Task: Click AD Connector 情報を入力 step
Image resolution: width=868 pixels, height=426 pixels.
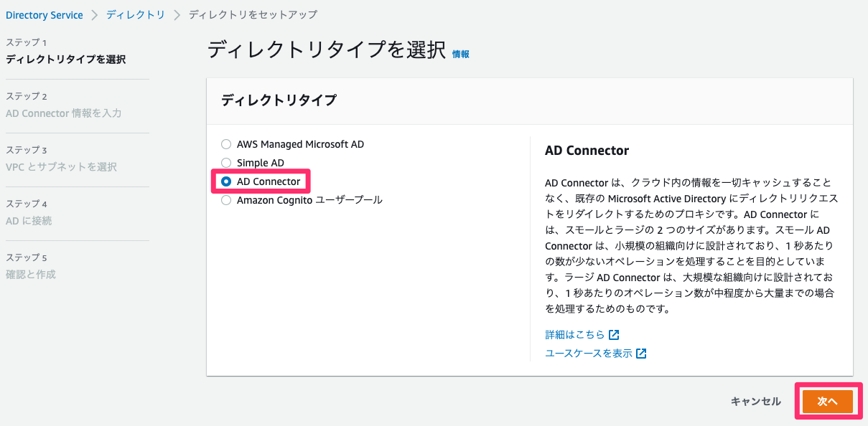Action: [64, 113]
